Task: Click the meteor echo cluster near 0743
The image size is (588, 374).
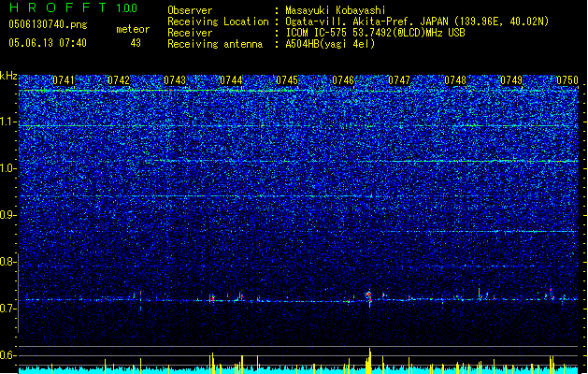Action: point(212,298)
